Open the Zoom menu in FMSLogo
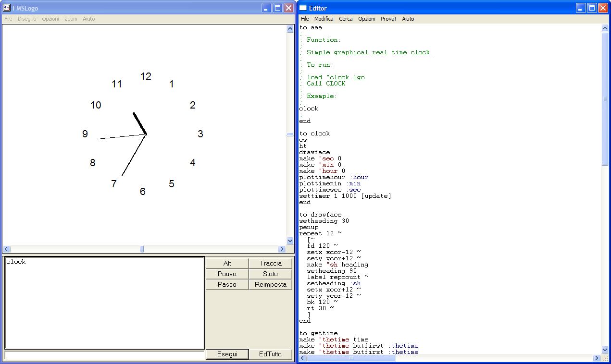 click(71, 19)
